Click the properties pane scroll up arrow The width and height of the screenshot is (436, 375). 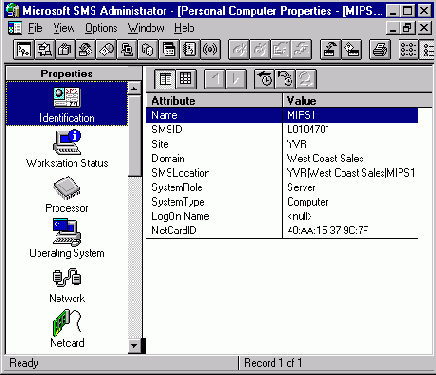134,89
